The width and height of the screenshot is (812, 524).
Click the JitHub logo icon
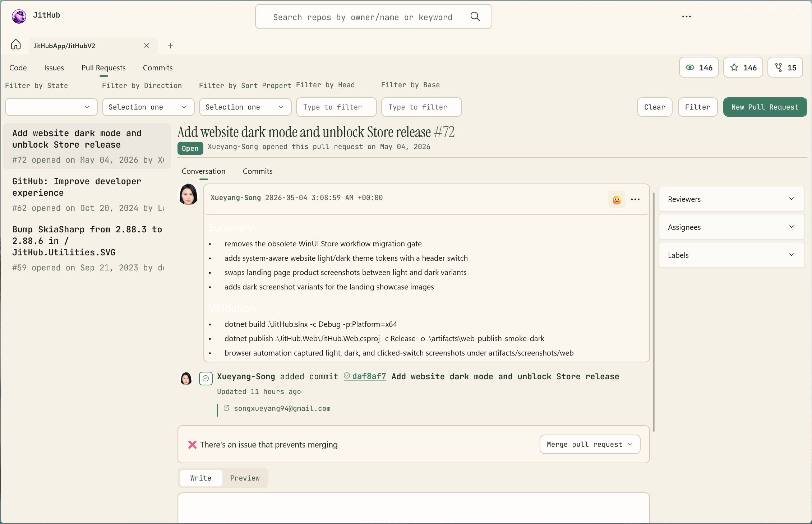point(19,16)
